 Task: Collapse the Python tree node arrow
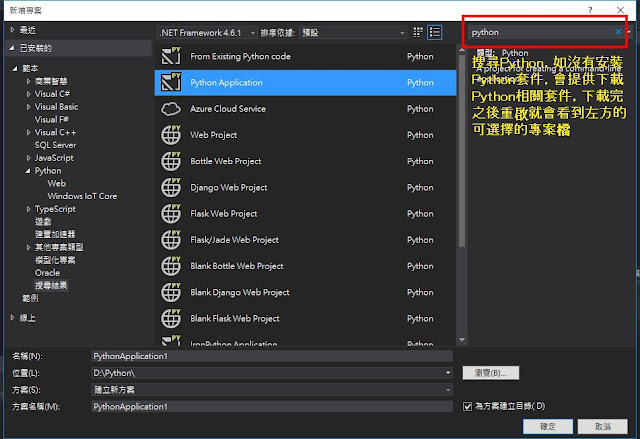(x=28, y=171)
